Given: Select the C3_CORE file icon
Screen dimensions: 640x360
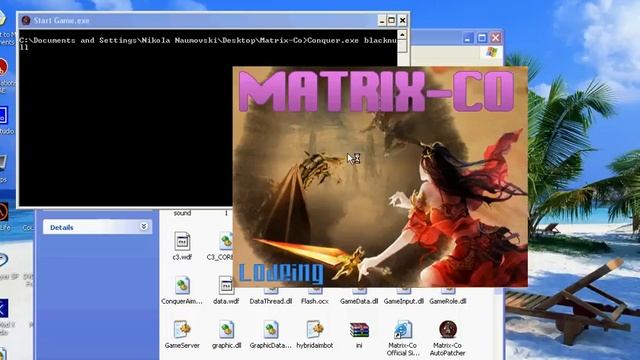Looking at the screenshot, I should tap(226, 241).
